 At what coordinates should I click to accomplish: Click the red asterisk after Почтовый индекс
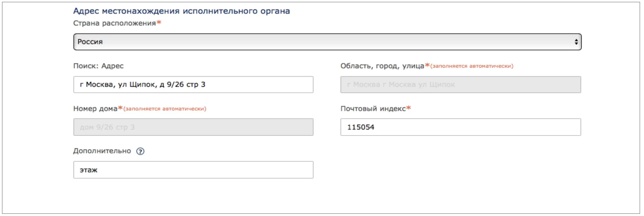pyautogui.click(x=409, y=108)
